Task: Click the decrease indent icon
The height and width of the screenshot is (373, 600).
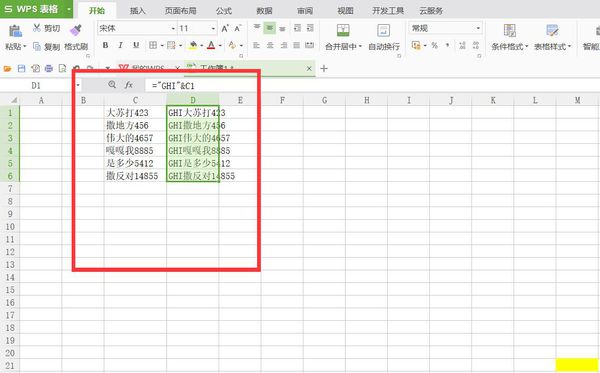Action: (297, 28)
